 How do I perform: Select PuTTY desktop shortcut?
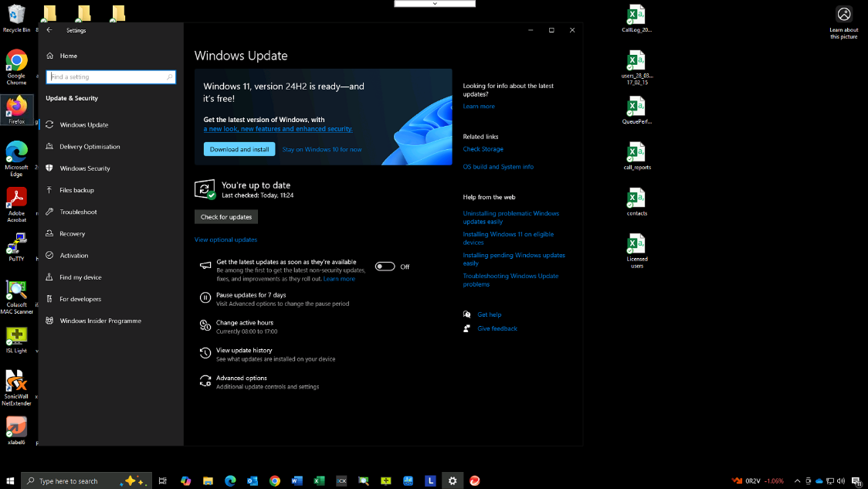tap(17, 247)
